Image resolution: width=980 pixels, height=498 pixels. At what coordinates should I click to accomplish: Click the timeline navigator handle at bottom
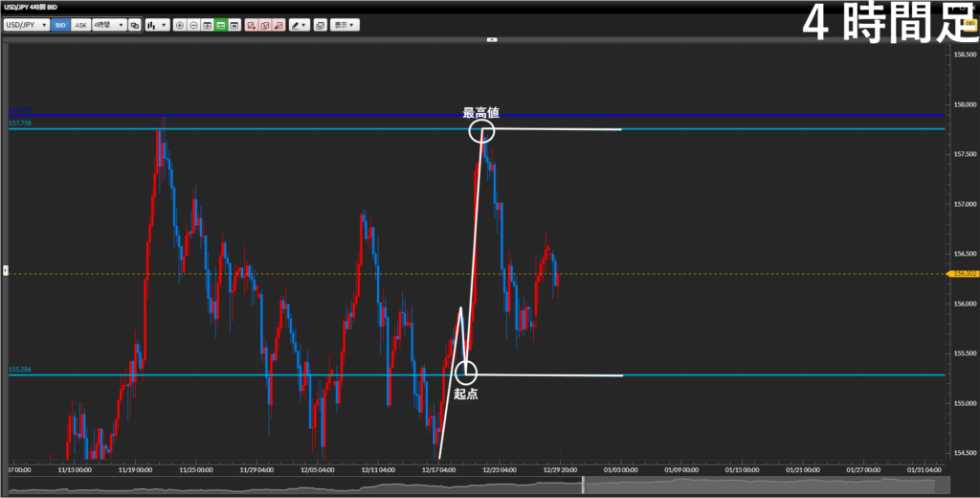click(583, 486)
